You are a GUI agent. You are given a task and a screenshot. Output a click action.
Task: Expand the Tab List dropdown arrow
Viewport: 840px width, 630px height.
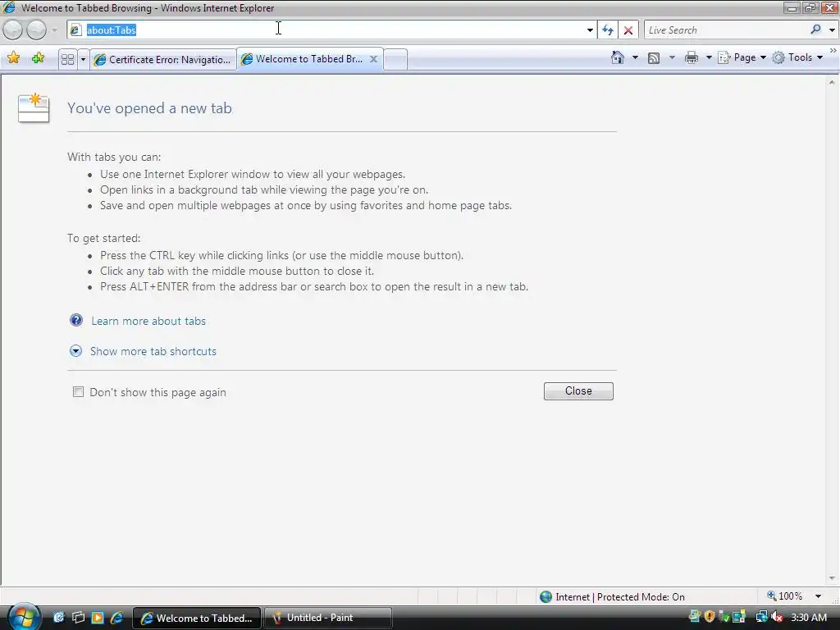(83, 59)
